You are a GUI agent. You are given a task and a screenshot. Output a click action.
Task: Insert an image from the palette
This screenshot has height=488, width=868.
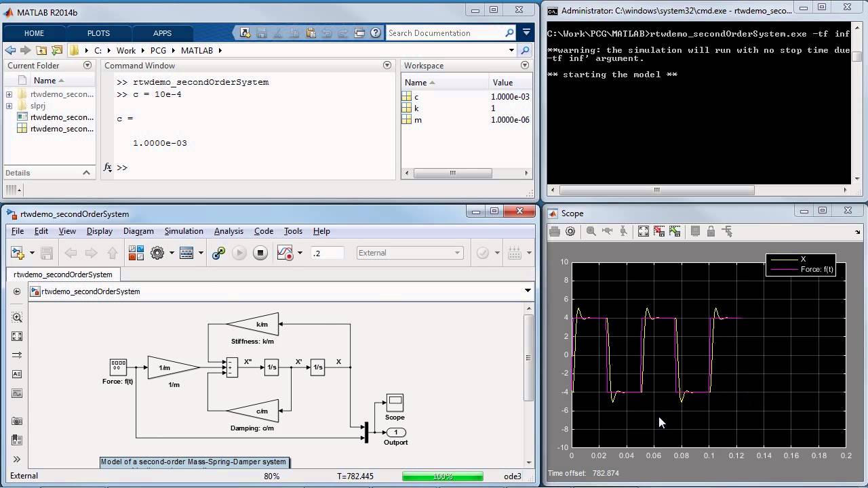17,393
